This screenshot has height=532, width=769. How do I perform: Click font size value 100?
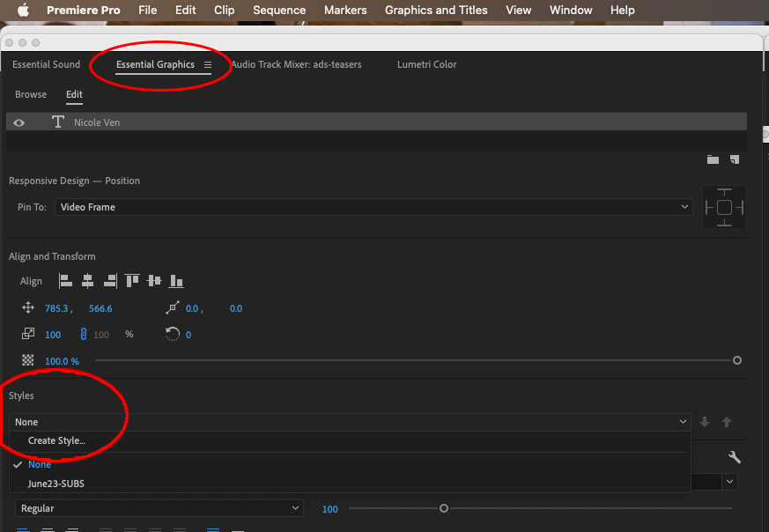(x=330, y=509)
